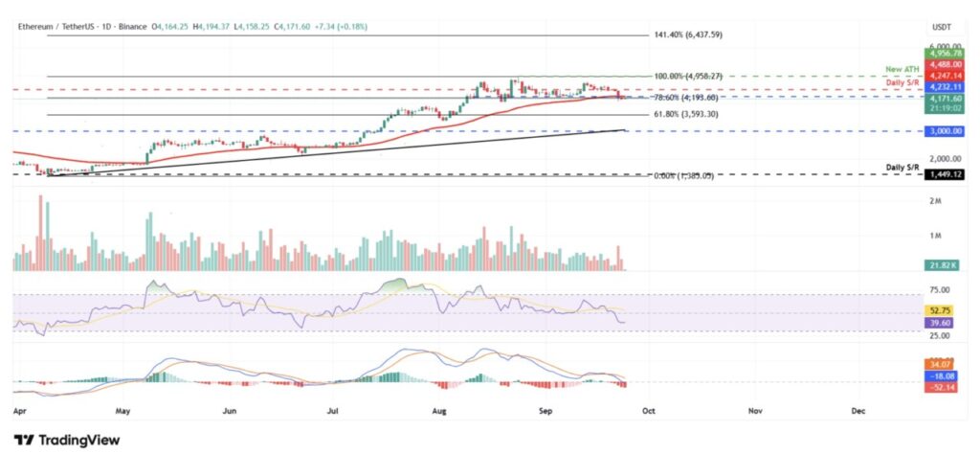Click the Aug label on time axis
Screen dimensions: 980x454
[437, 409]
